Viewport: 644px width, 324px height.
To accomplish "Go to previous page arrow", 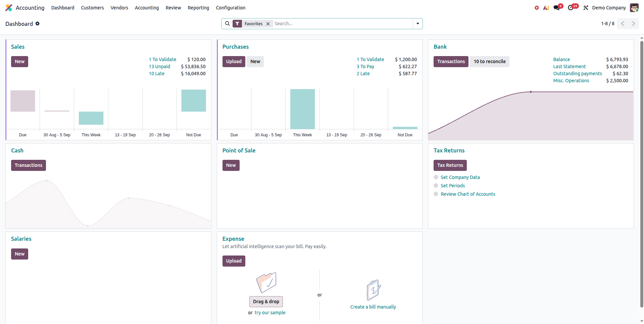I will tap(623, 24).
